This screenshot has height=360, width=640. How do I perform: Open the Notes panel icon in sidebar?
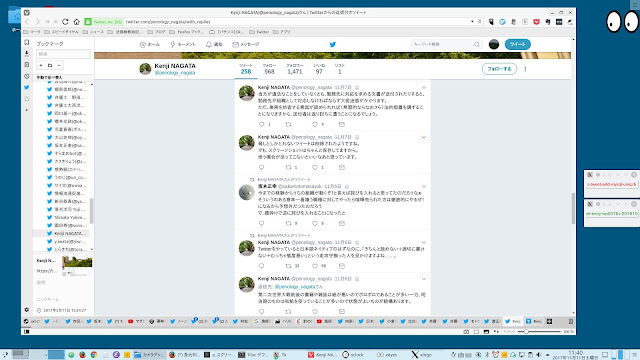(27, 64)
